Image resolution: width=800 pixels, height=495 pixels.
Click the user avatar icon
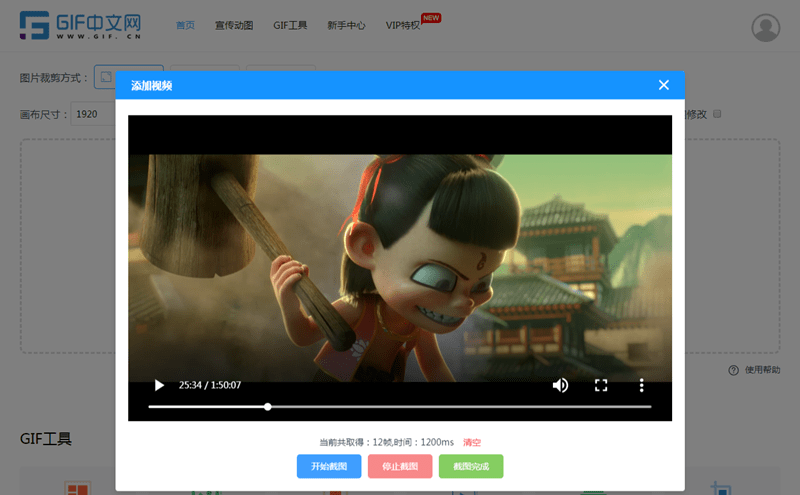click(x=766, y=28)
